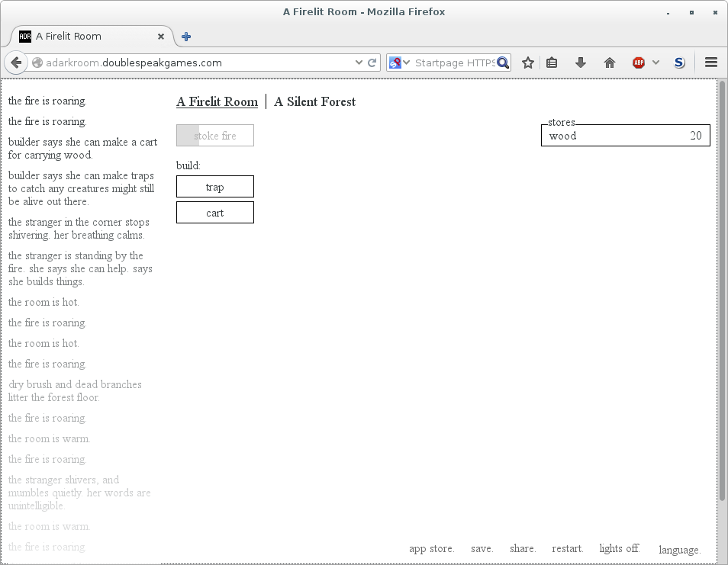Viewport: 728px width, 565px height.
Task: Open the Firefox hamburger menu
Action: click(711, 63)
